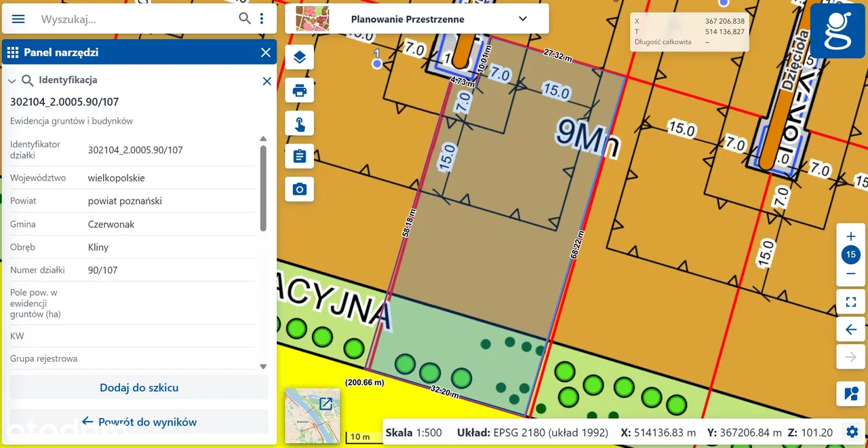This screenshot has height=448, width=868.
Task: Click the Wyszukaj search field
Action: click(x=136, y=19)
